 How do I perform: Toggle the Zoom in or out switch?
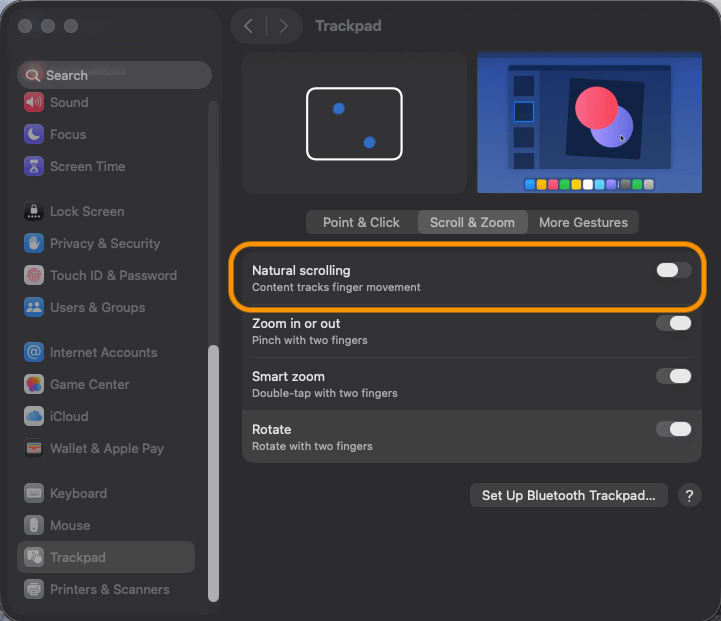tap(674, 323)
